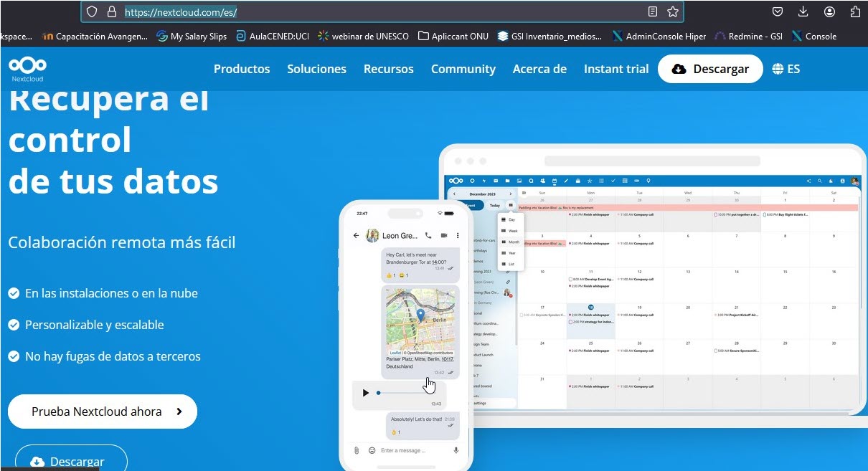Toggle the bookmark star for this page
868x471 pixels.
coord(673,11)
